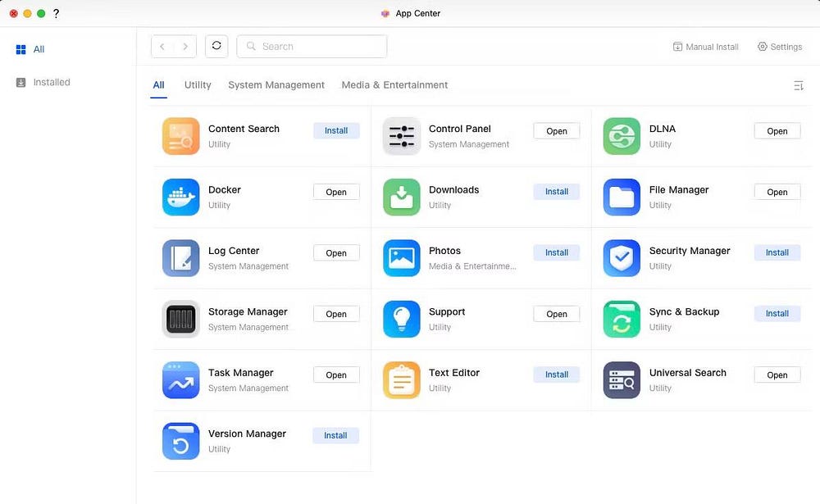Click the Docker whale app icon

coord(181,198)
